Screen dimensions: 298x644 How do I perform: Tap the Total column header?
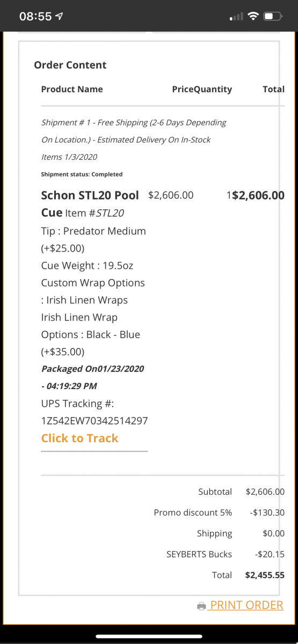click(x=273, y=89)
